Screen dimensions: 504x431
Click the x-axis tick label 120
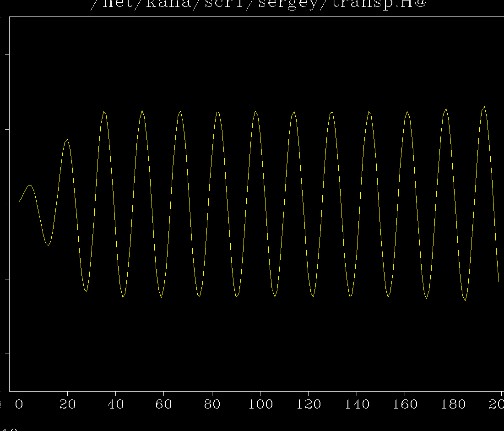[308, 404]
